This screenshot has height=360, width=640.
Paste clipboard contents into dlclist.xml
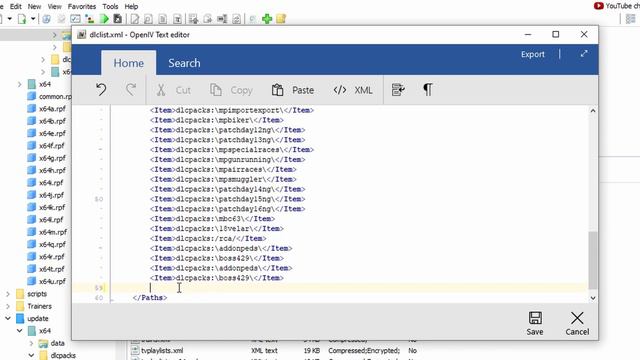click(293, 90)
